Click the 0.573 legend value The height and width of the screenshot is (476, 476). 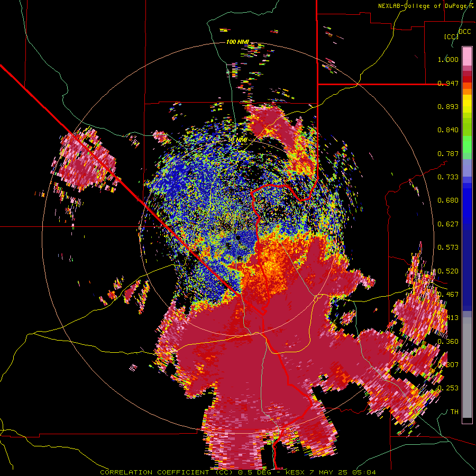[448, 248]
